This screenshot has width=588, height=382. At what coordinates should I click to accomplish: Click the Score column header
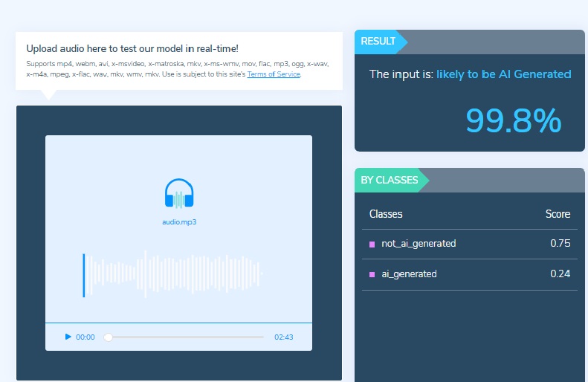(x=558, y=214)
